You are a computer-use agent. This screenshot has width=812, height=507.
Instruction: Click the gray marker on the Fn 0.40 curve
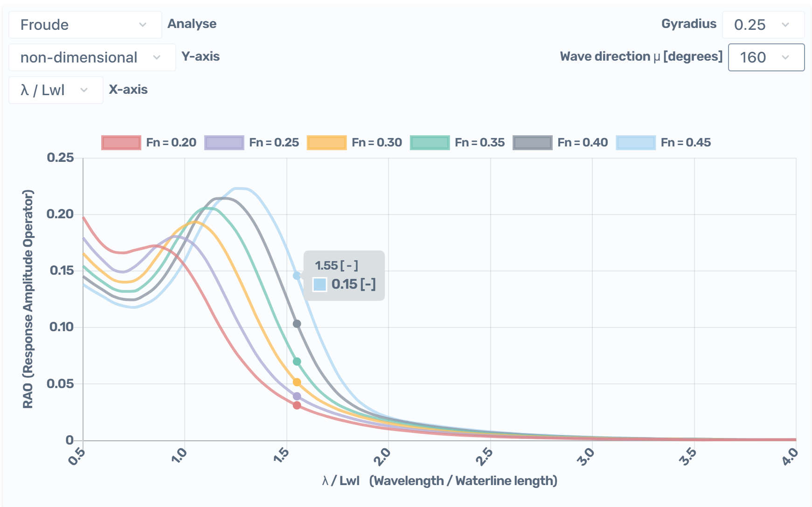tap(297, 323)
